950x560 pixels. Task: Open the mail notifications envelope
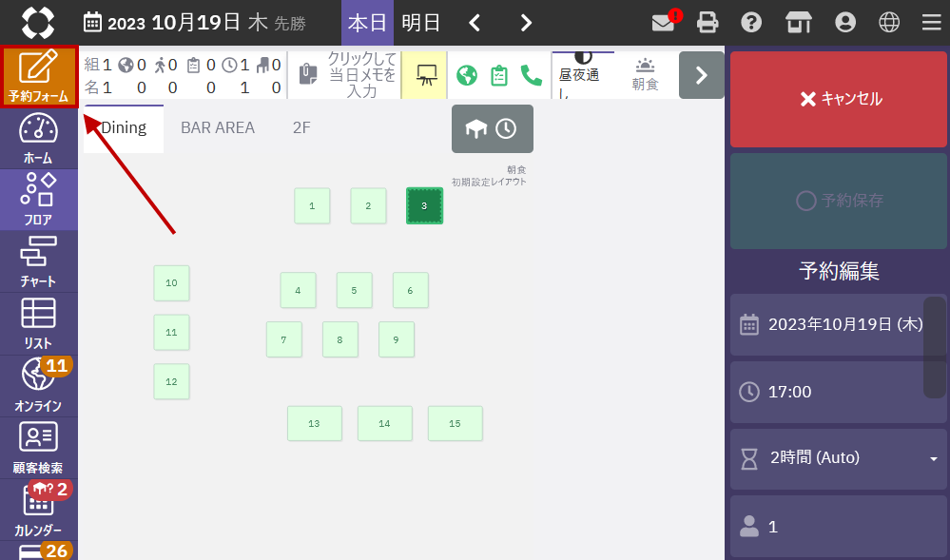point(664,23)
